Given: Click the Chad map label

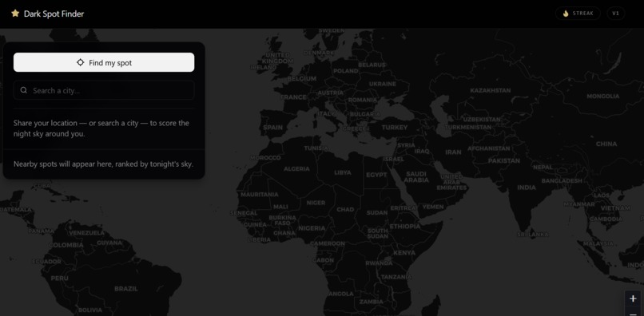Looking at the screenshot, I should (345, 209).
